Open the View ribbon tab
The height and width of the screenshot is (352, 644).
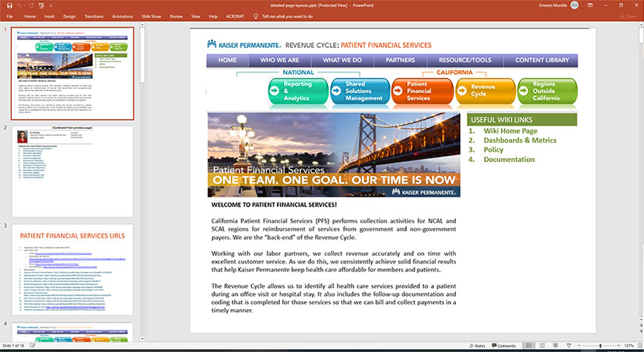pos(195,16)
